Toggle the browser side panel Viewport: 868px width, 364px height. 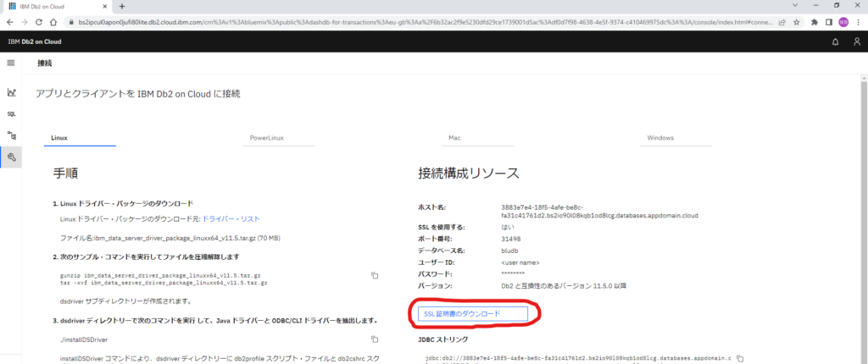829,23
